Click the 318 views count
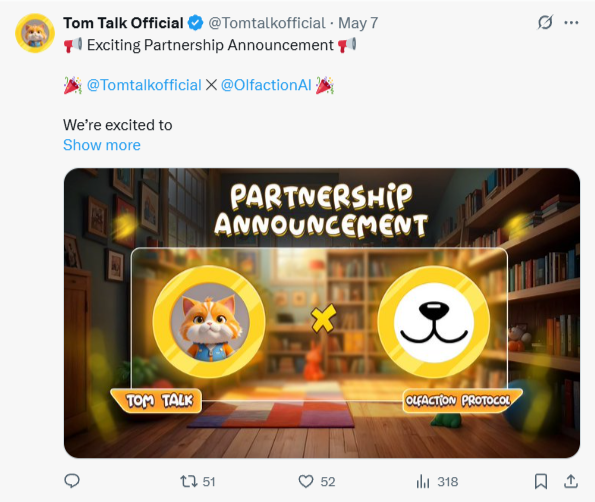The width and height of the screenshot is (595, 502). (448, 482)
